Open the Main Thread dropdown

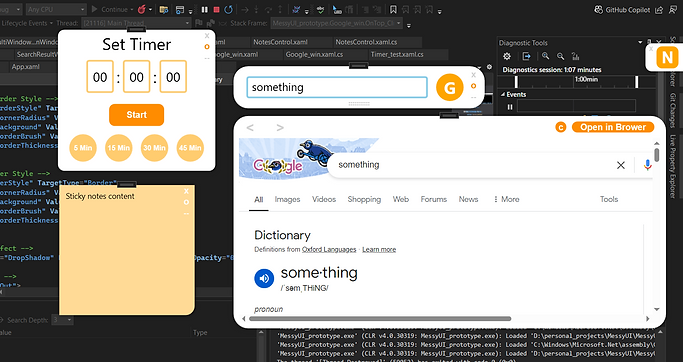pos(136,23)
